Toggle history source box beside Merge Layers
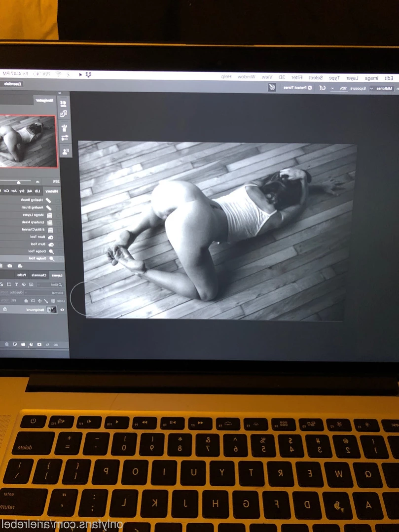The image size is (399, 532). click(x=58, y=215)
